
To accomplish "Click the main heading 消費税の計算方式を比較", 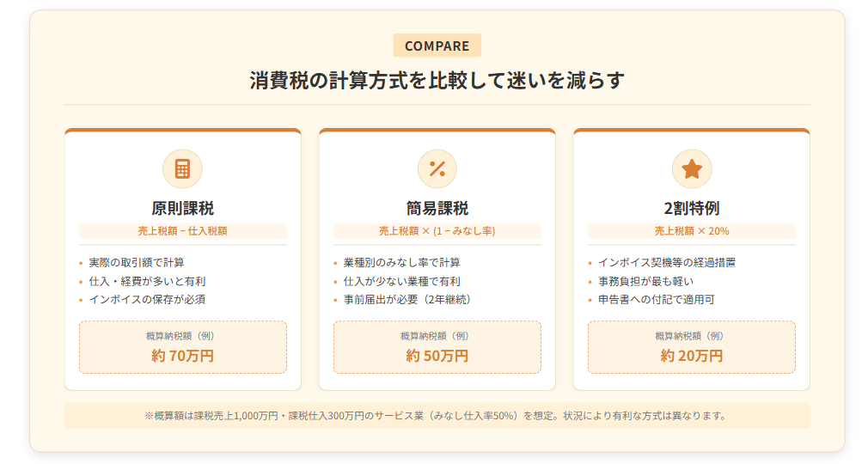I will pyautogui.click(x=437, y=81).
